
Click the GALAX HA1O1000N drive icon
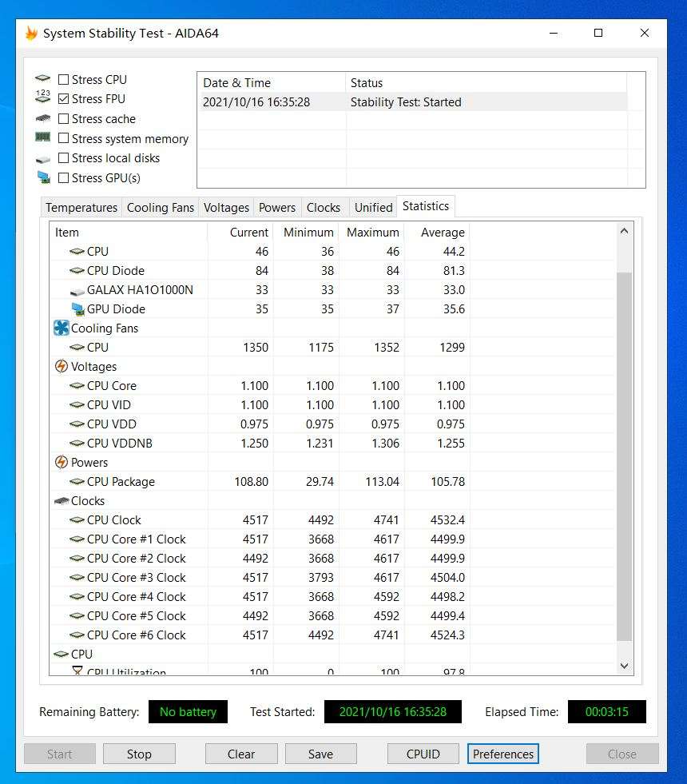click(x=77, y=291)
